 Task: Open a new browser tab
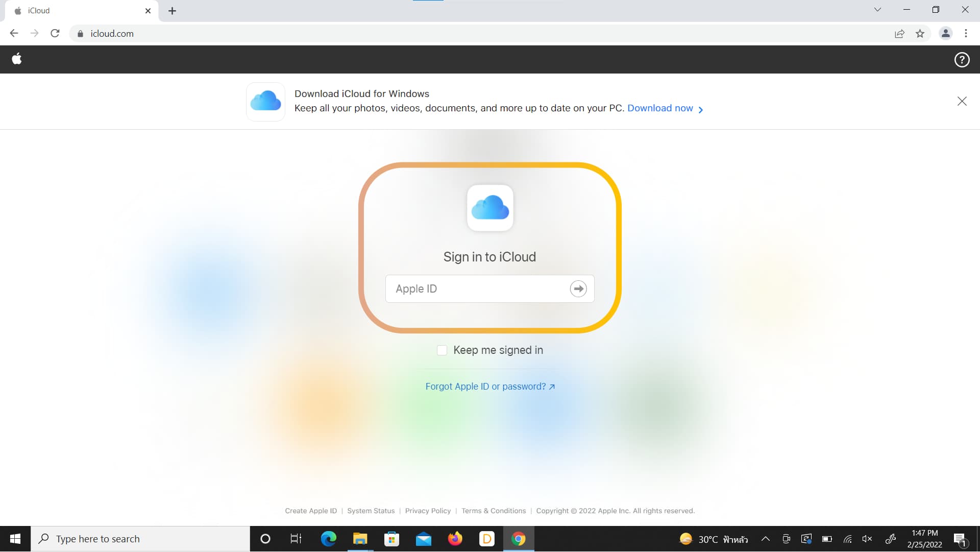coord(172,11)
